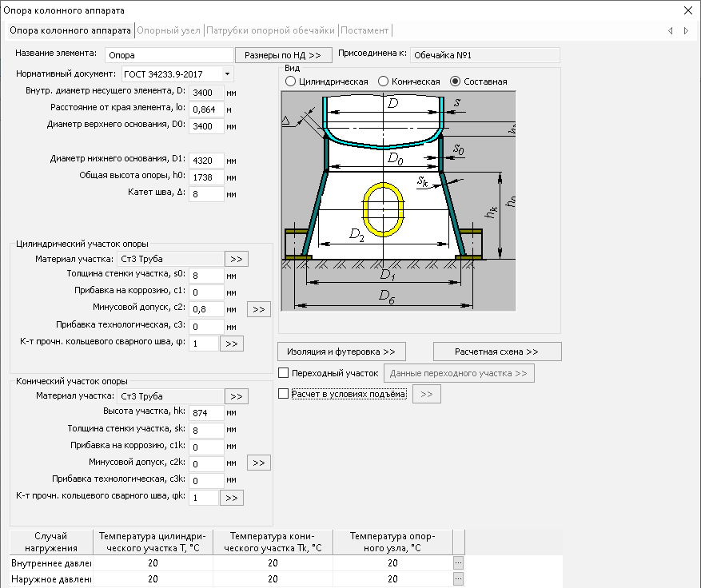Open минусовой допуск c2k lookup
Viewport: 701px width, 588px height.
(x=259, y=463)
